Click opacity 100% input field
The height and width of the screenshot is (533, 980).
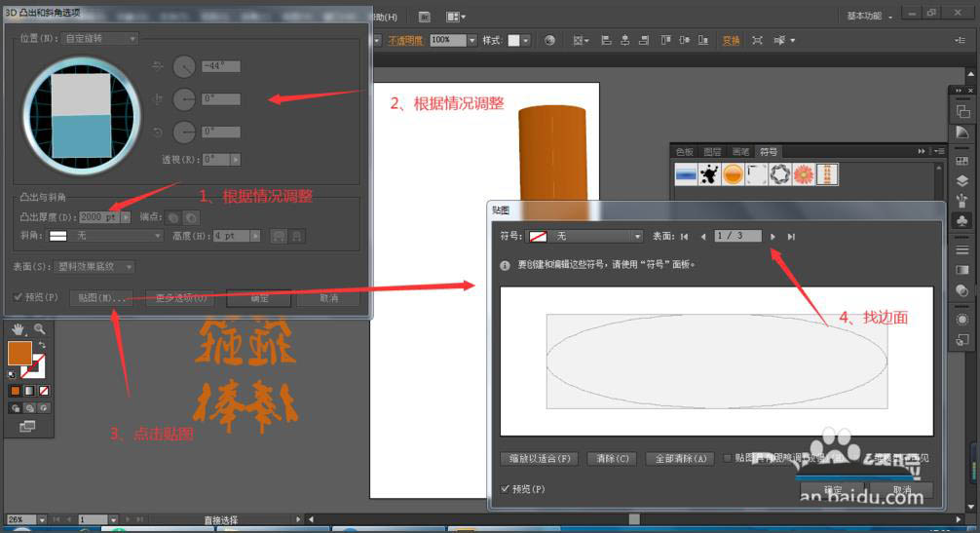tap(447, 40)
